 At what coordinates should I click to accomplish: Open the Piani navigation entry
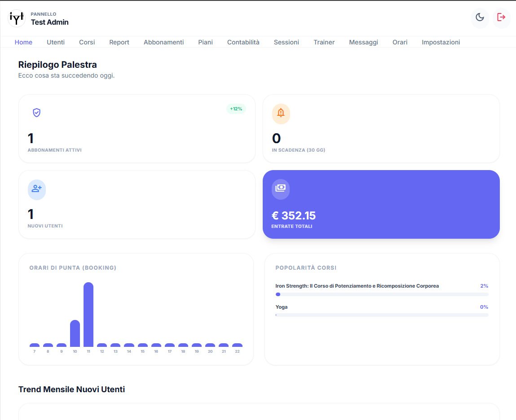[205, 42]
